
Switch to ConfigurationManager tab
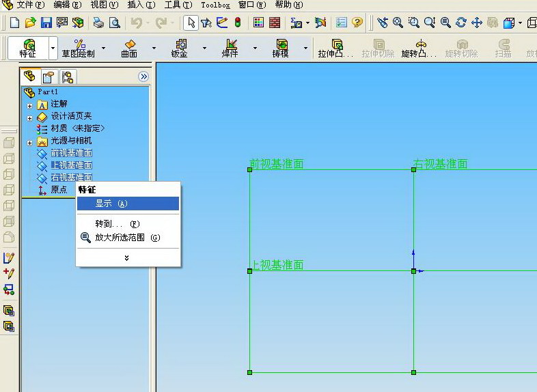click(68, 76)
